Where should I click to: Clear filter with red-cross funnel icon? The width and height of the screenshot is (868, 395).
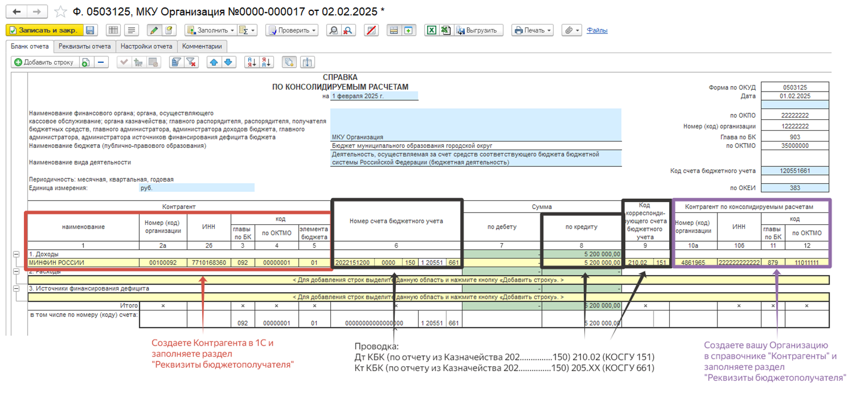191,62
